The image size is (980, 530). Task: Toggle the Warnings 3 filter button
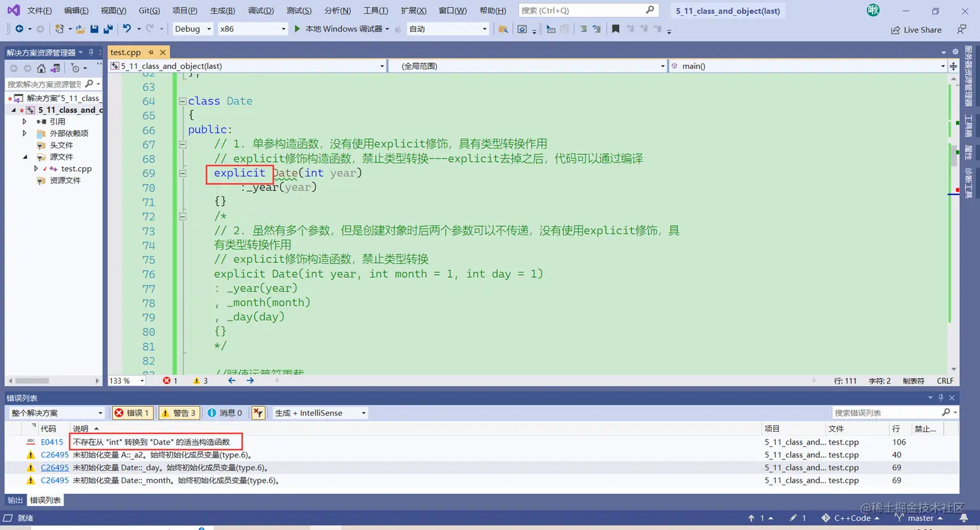click(x=178, y=413)
